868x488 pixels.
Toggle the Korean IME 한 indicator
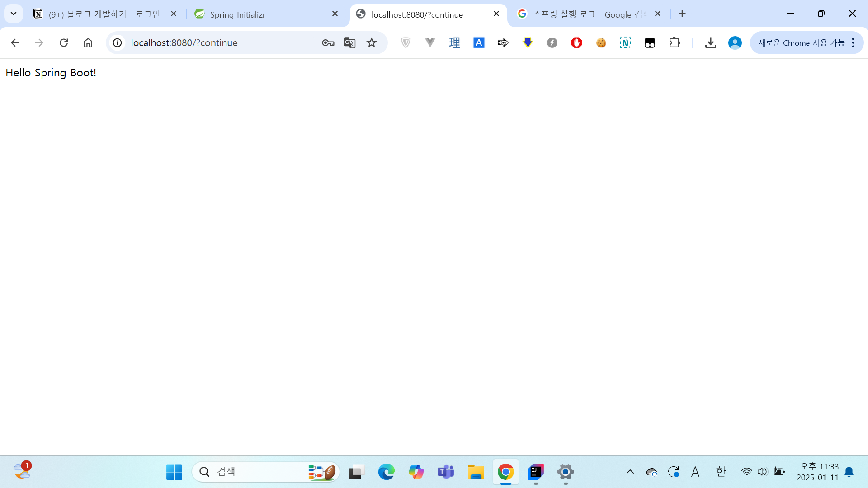tap(721, 472)
